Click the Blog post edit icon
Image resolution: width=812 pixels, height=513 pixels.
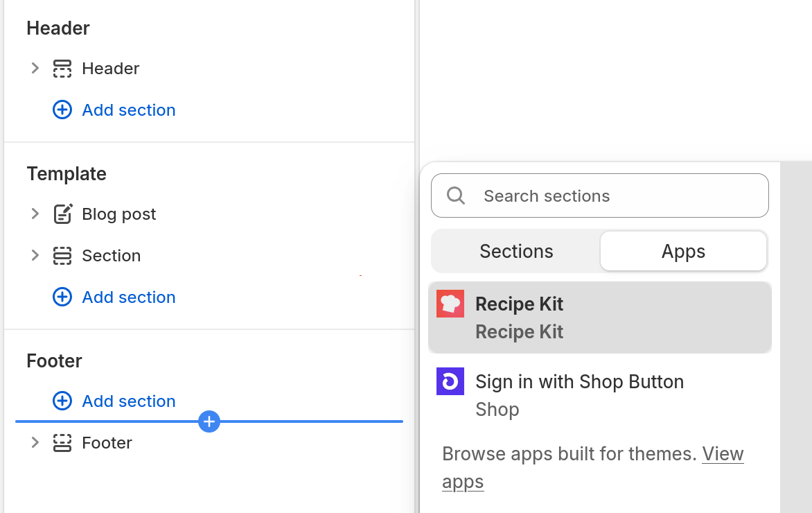[x=62, y=214]
